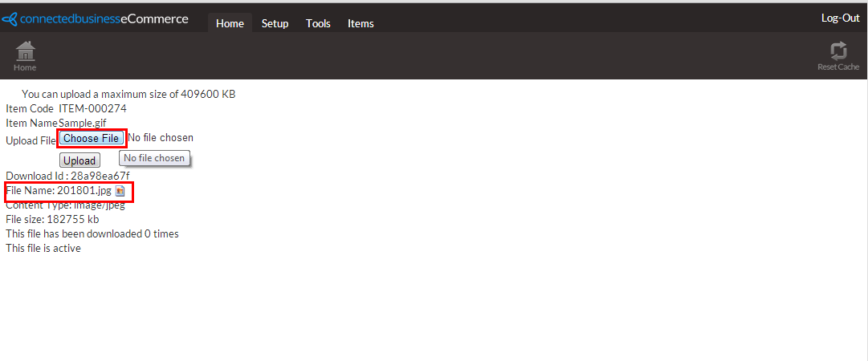Click the Choose File button

click(92, 138)
